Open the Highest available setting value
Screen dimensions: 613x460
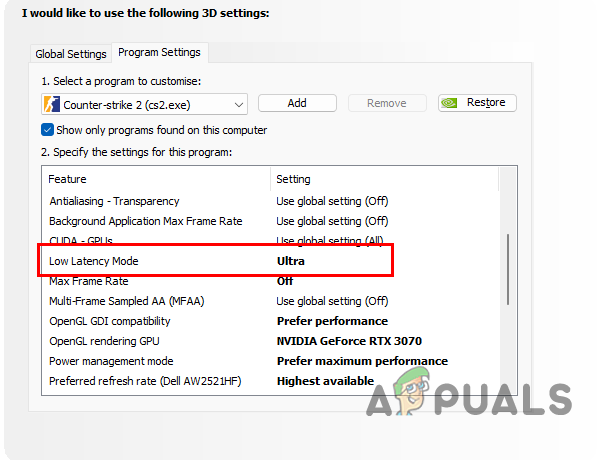pyautogui.click(x=325, y=381)
